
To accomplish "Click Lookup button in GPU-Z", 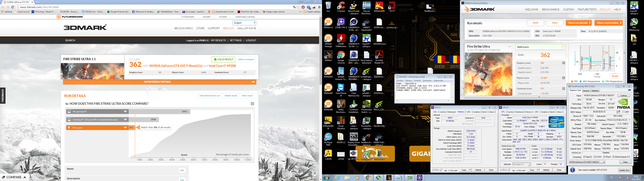I will (624, 96).
